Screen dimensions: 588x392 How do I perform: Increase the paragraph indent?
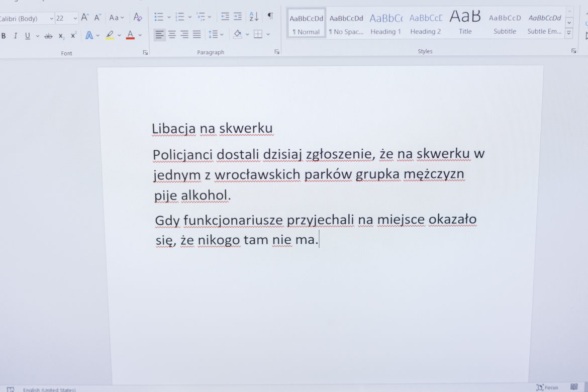(238, 16)
